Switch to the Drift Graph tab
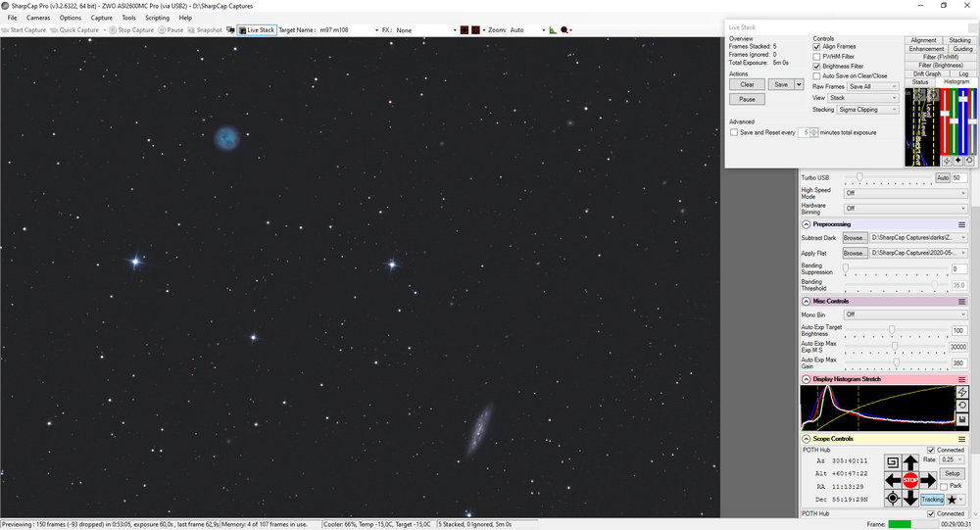This screenshot has height=530, width=980. [x=927, y=73]
